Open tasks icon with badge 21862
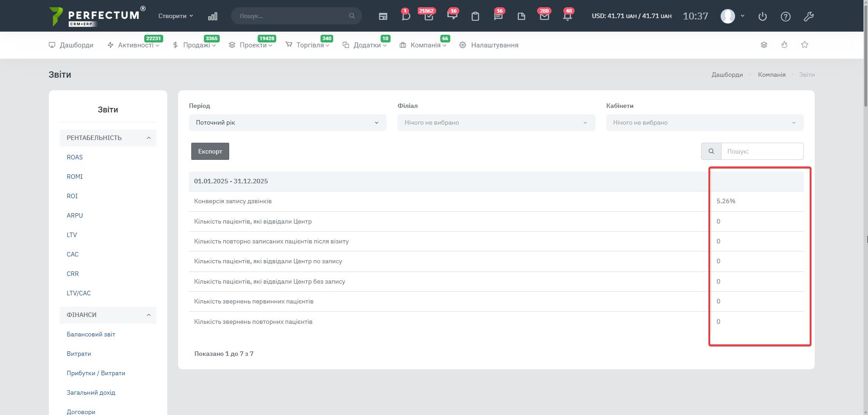Viewport: 868px width, 415px height. click(x=429, y=16)
